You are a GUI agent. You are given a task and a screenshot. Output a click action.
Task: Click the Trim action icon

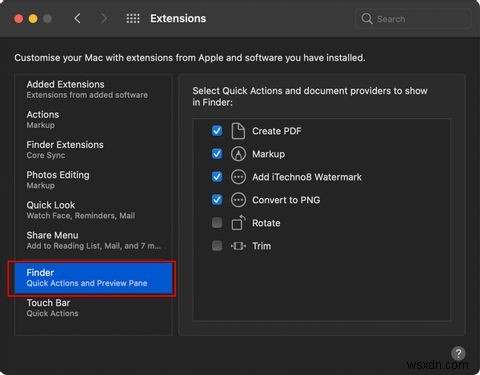click(238, 246)
